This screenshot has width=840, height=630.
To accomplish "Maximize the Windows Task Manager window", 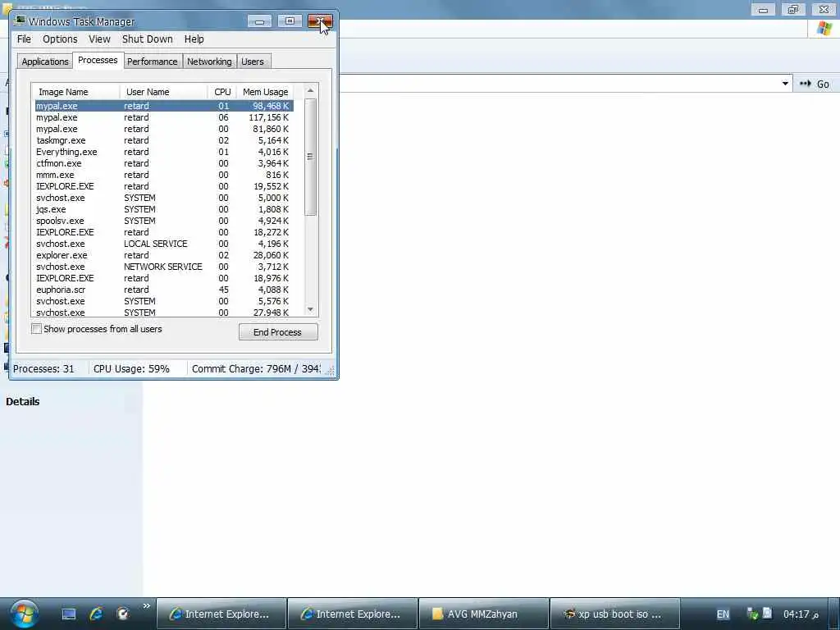I will tap(290, 21).
